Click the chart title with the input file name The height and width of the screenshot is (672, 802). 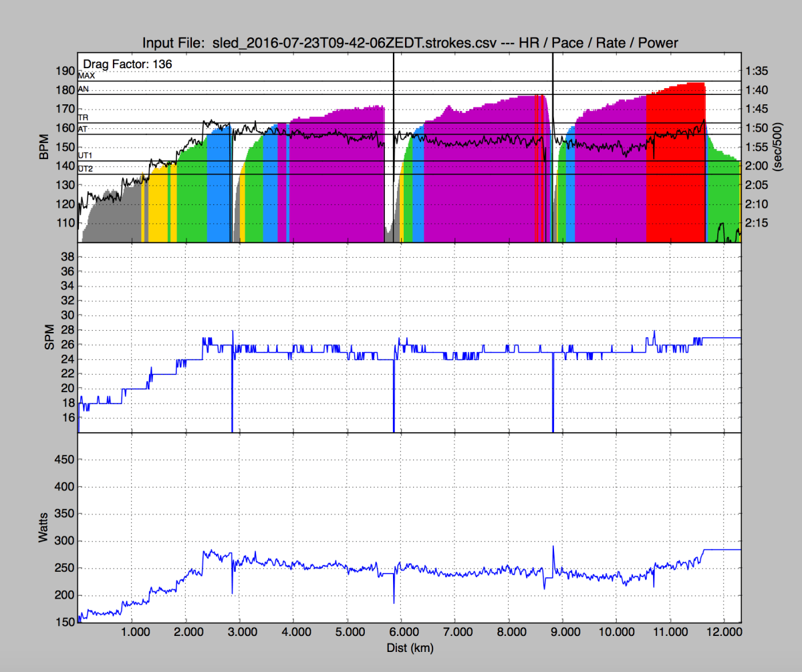[x=410, y=43]
